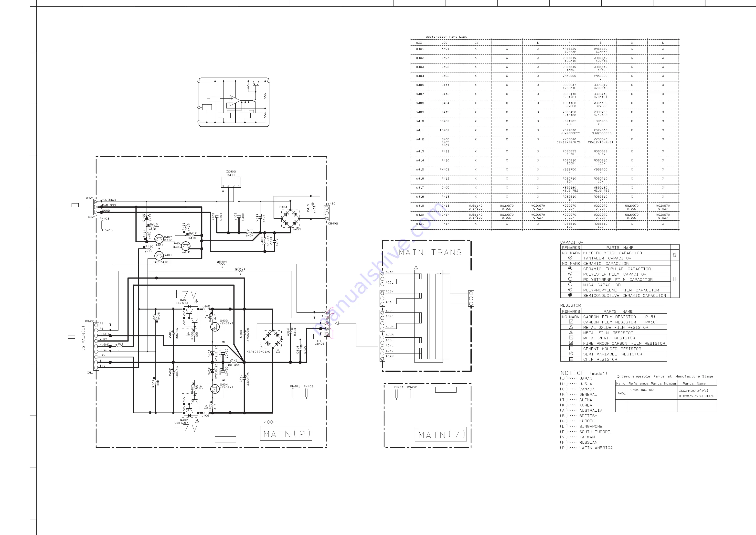Click the mica capacitor legend symbol
756x535 pixels.
point(570,284)
